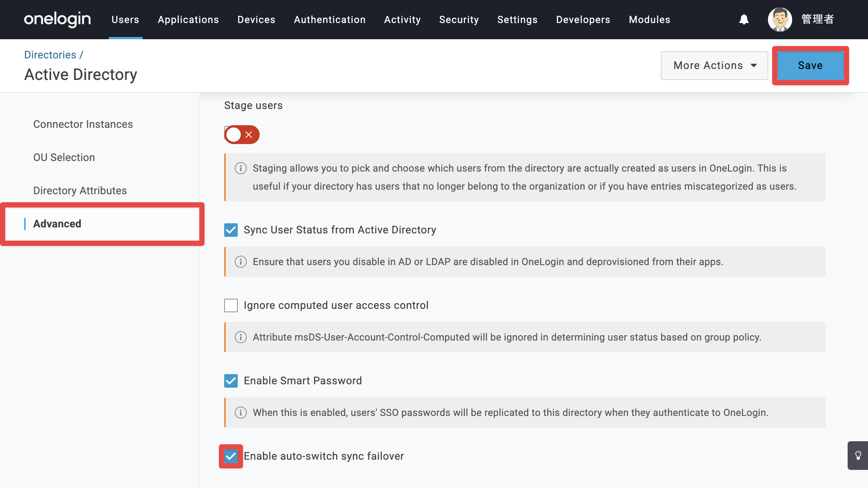Click info icon in msDS-User-Account-Control note
The image size is (868, 488).
click(x=241, y=337)
